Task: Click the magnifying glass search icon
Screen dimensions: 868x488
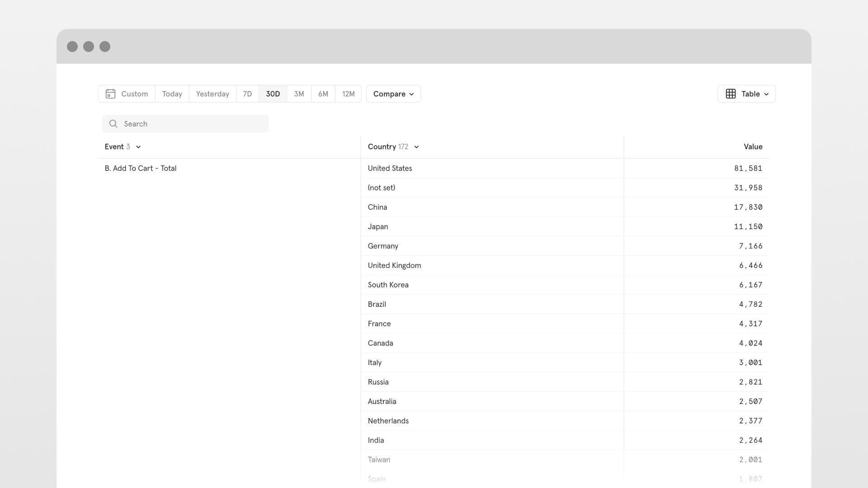Action: coord(113,123)
